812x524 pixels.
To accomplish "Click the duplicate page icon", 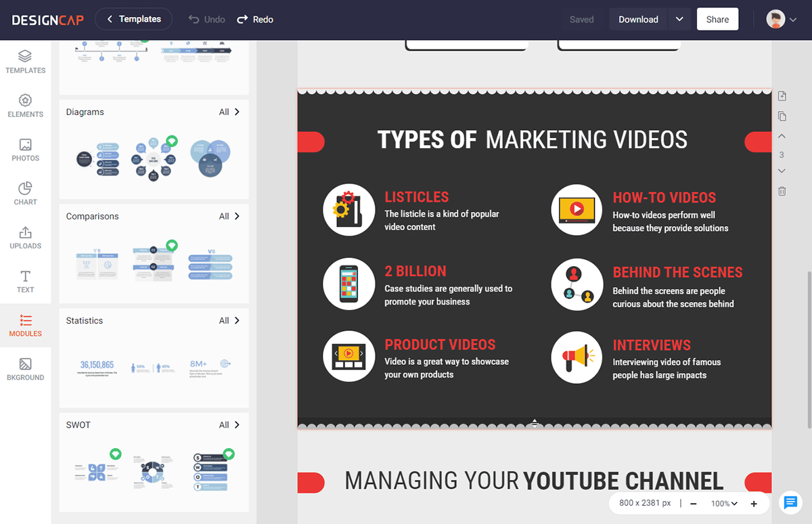I will pos(782,116).
